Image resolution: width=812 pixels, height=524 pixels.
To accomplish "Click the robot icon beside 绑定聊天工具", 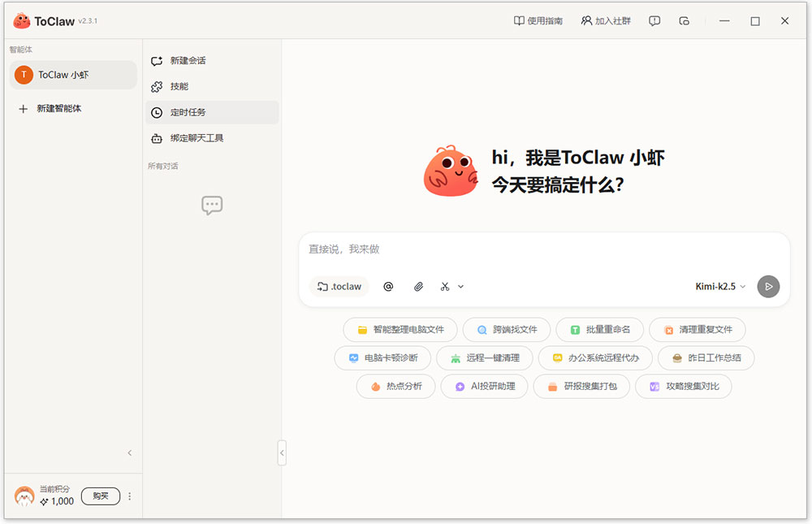I will (x=157, y=138).
